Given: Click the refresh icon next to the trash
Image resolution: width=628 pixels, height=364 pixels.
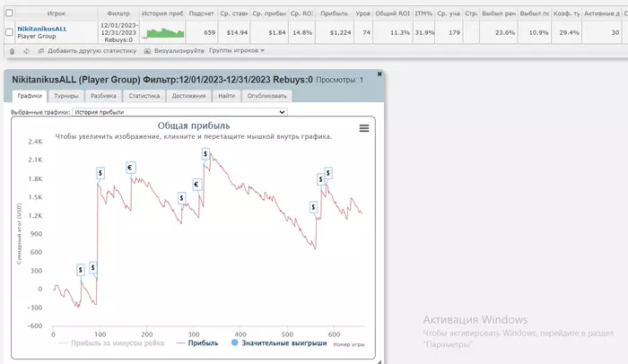Looking at the screenshot, I should click(x=26, y=51).
